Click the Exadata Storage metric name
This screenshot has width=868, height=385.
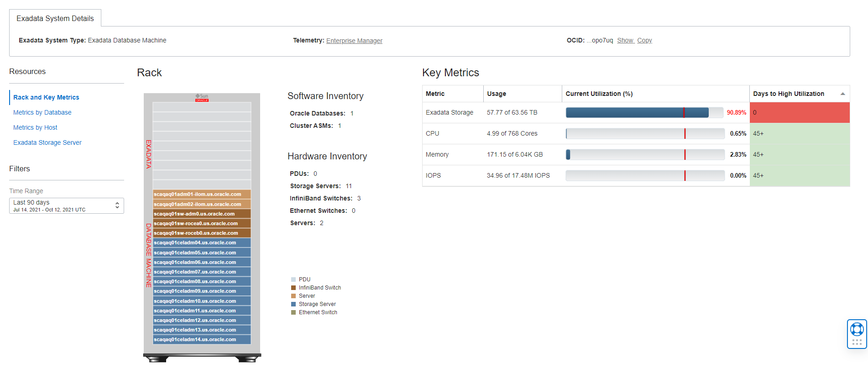pos(450,112)
